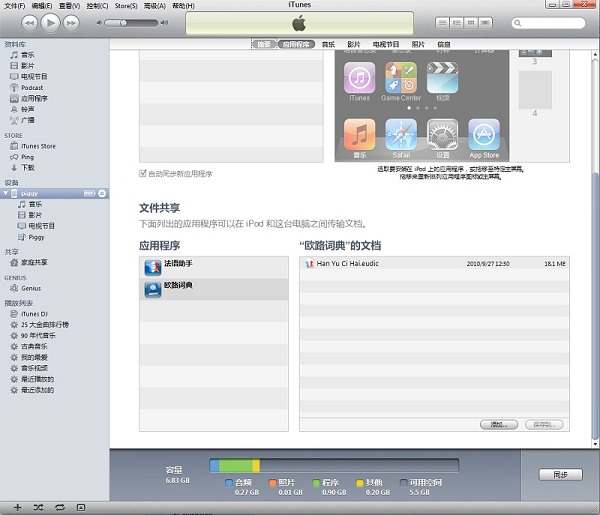
Task: Show artwork viewer at bottom bar
Action: point(81,507)
